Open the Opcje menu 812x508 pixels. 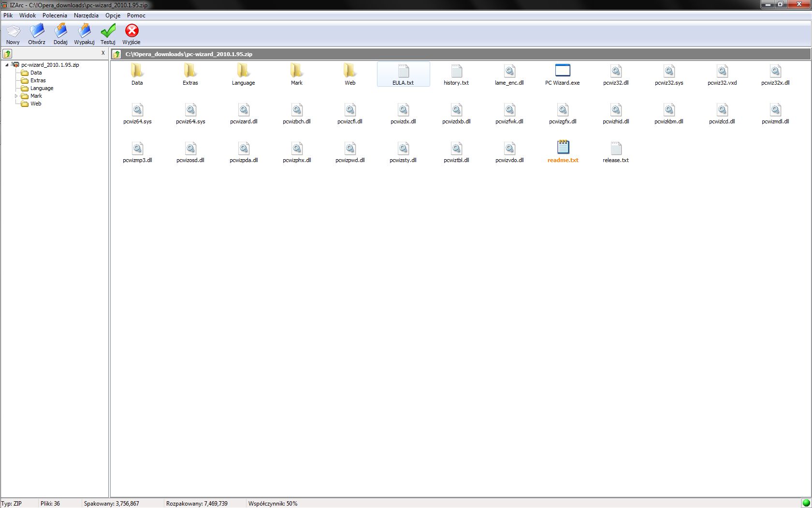point(113,15)
